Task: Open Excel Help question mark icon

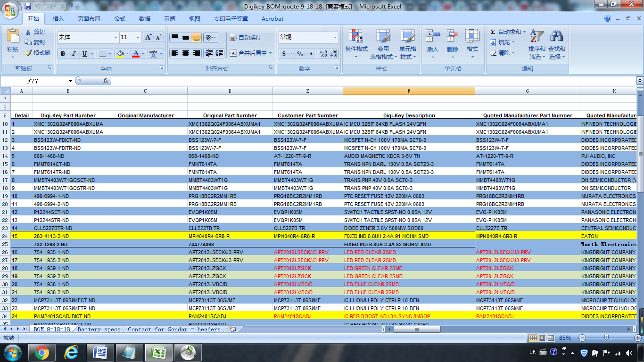Action: click(608, 19)
